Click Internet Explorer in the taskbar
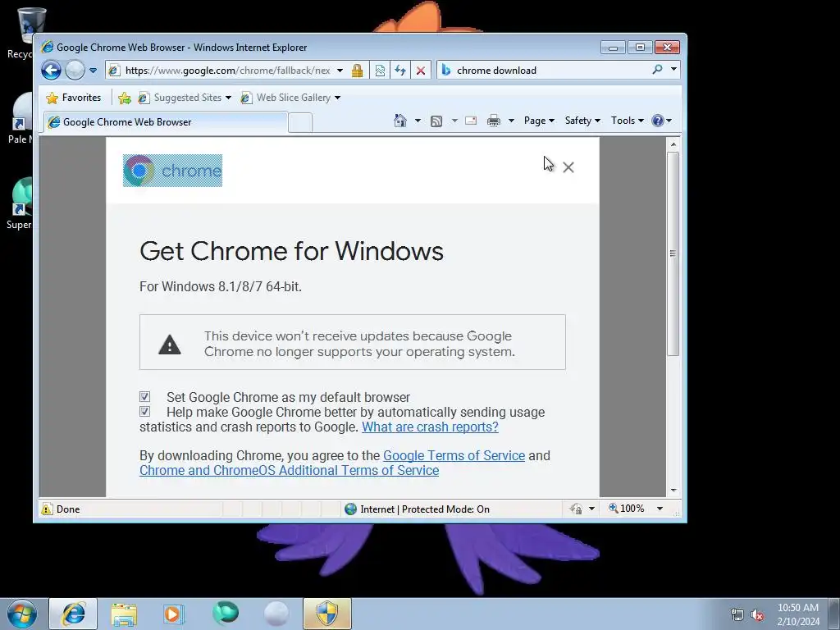The image size is (840, 630). [x=73, y=614]
